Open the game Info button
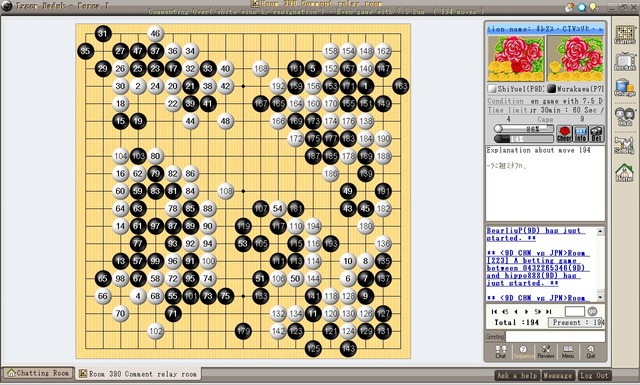Viewport: 640px width, 385px height. (580, 134)
